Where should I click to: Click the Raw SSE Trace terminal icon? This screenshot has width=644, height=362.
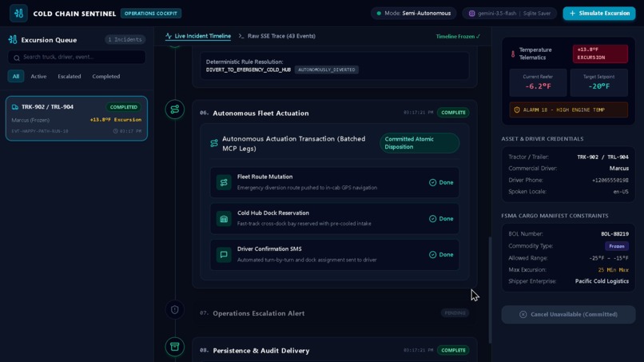pyautogui.click(x=241, y=36)
